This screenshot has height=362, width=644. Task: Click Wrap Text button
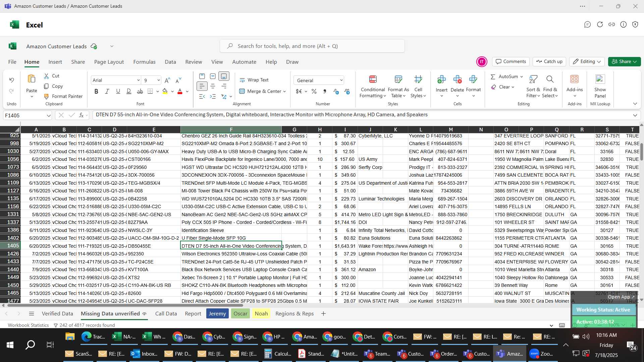tap(254, 80)
